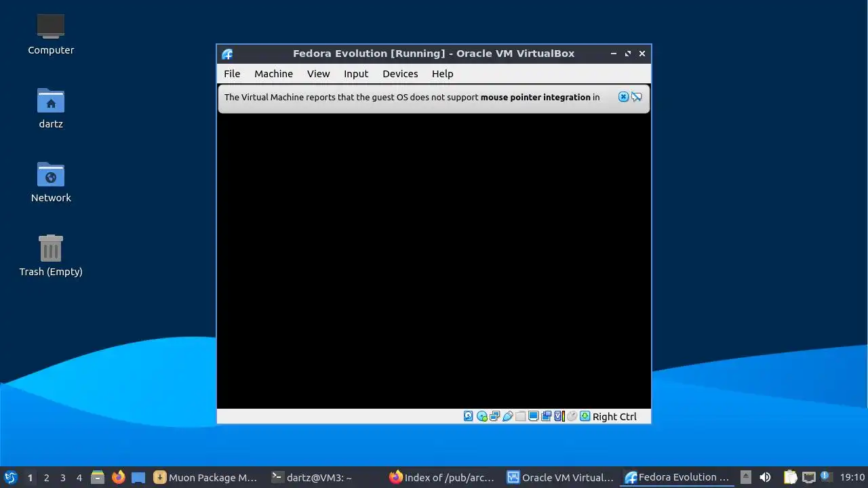Click the mouse pointer integration message text
This screenshot has height=488, width=868.
point(412,97)
